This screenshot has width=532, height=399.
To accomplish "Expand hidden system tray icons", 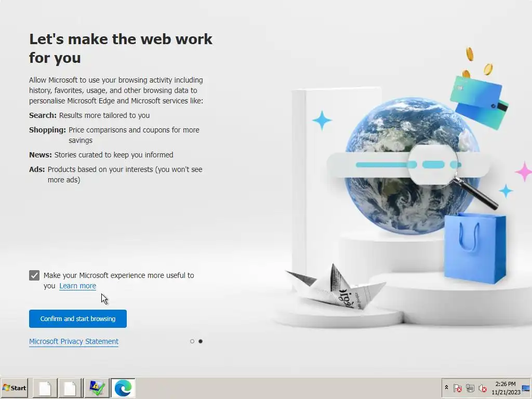I will coord(446,388).
